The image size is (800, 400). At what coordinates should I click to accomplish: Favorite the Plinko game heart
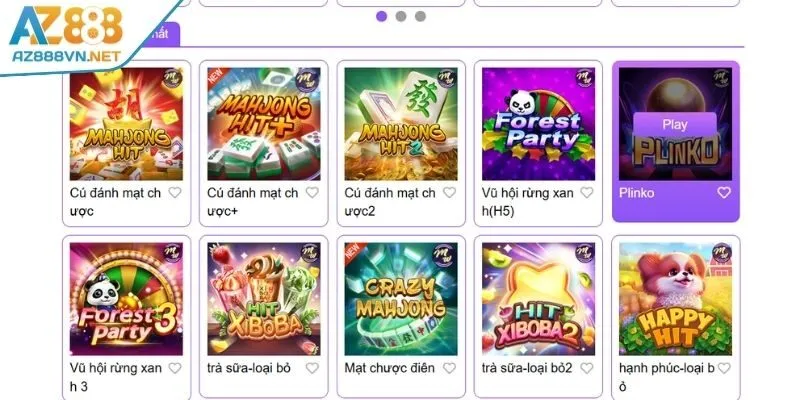(x=724, y=193)
